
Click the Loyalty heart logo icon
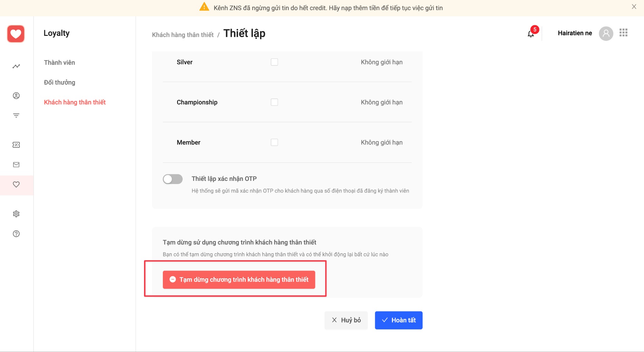coord(16,34)
